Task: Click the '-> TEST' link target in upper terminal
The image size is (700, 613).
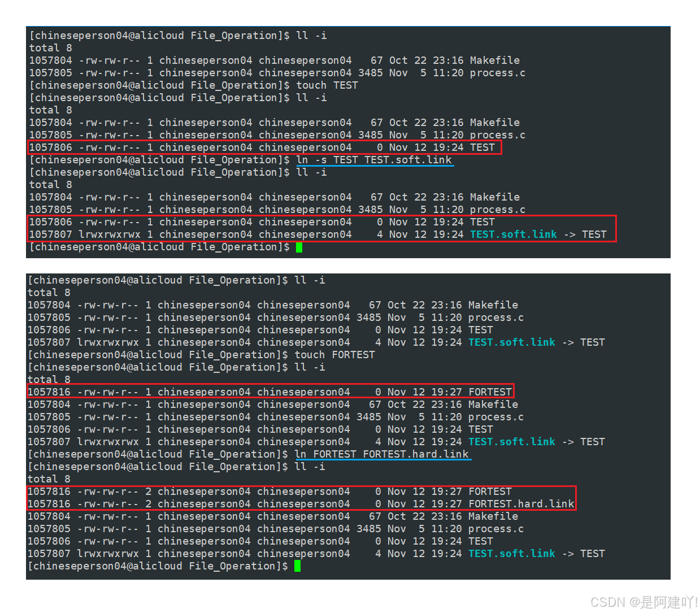Action: pyautogui.click(x=585, y=234)
